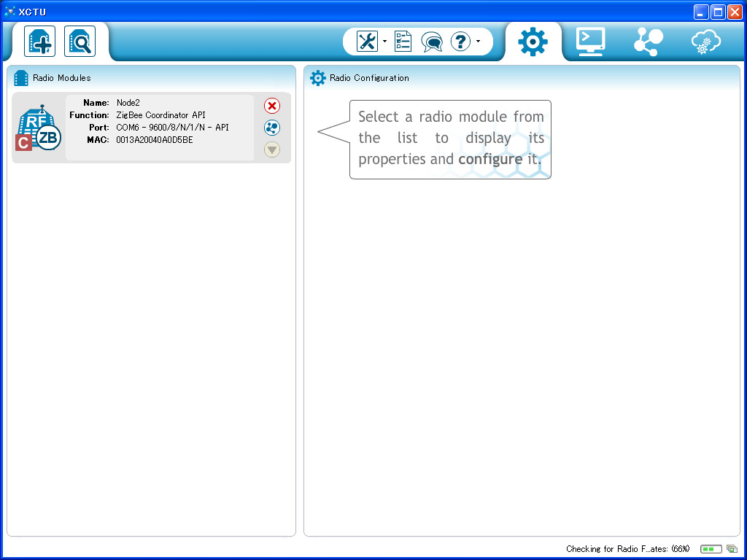Close the XCTU window

point(735,12)
